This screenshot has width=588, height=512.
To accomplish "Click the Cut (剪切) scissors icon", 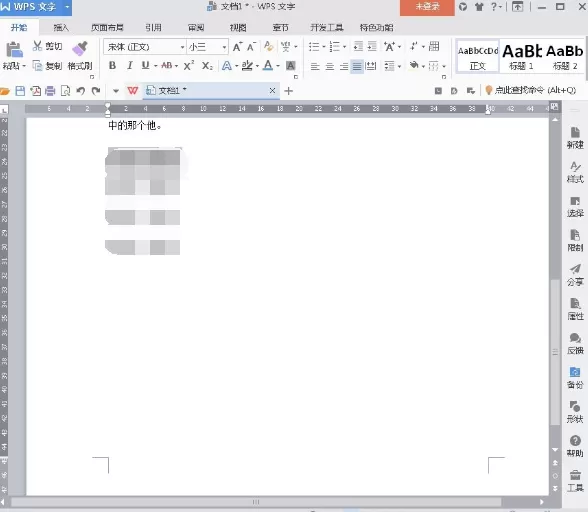I will [x=37, y=46].
